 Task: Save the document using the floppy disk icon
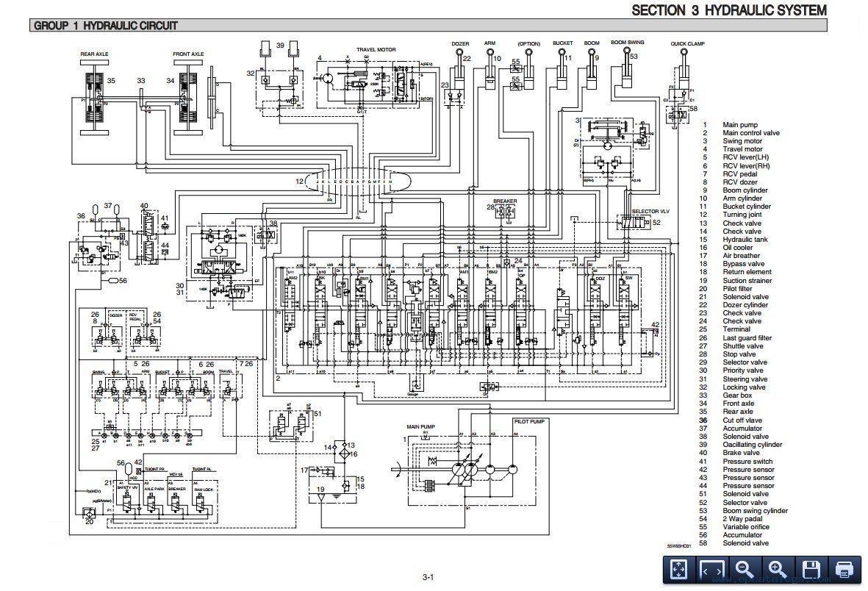pos(811,570)
